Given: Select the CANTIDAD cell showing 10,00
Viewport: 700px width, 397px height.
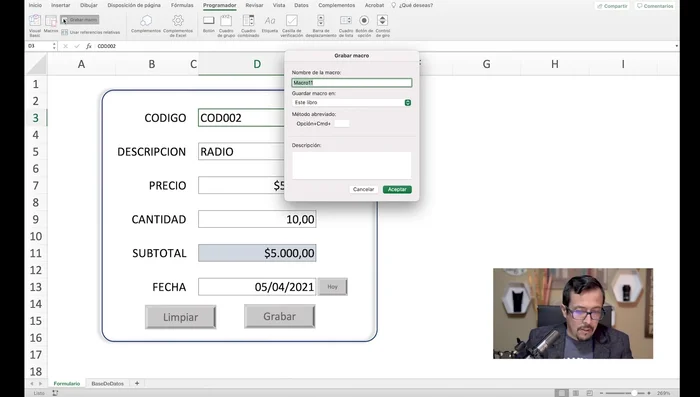Looking at the screenshot, I should click(x=257, y=219).
